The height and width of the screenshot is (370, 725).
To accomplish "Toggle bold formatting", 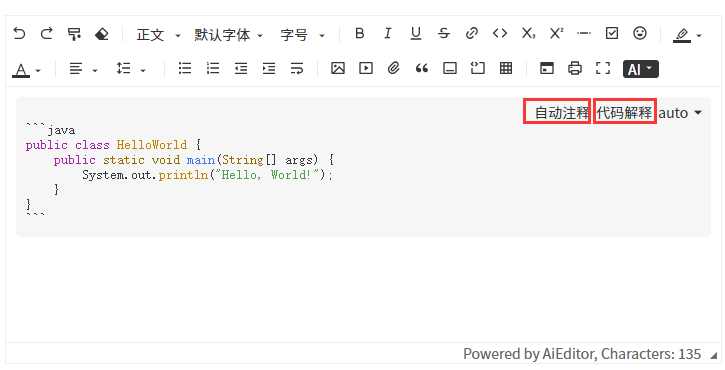I will pyautogui.click(x=360, y=33).
